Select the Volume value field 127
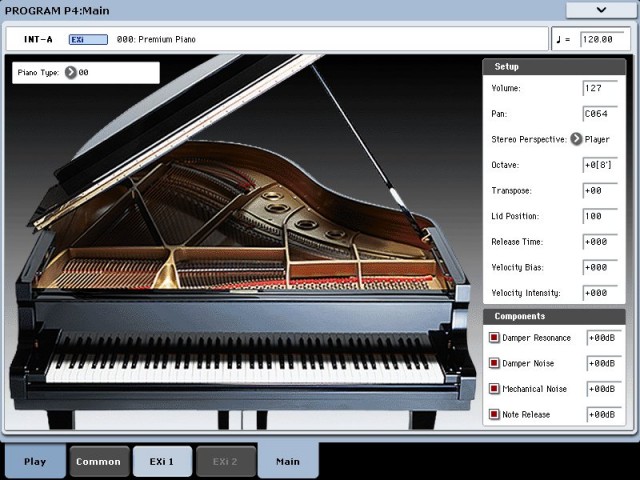The width and height of the screenshot is (640, 480). click(x=599, y=88)
